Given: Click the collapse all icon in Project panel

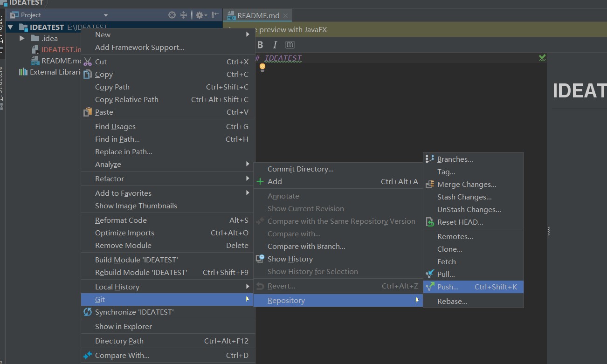Looking at the screenshot, I should [184, 15].
